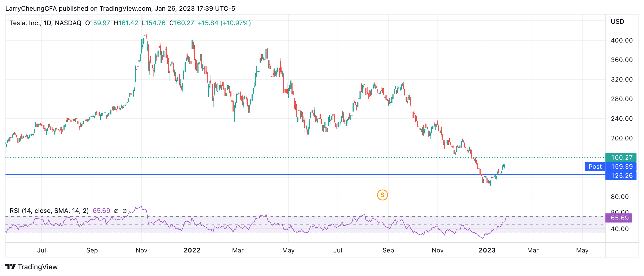Click the RSI (14, close, SMA, 14, 2) legend
Viewport: 644px width, 276px height.
tap(49, 211)
